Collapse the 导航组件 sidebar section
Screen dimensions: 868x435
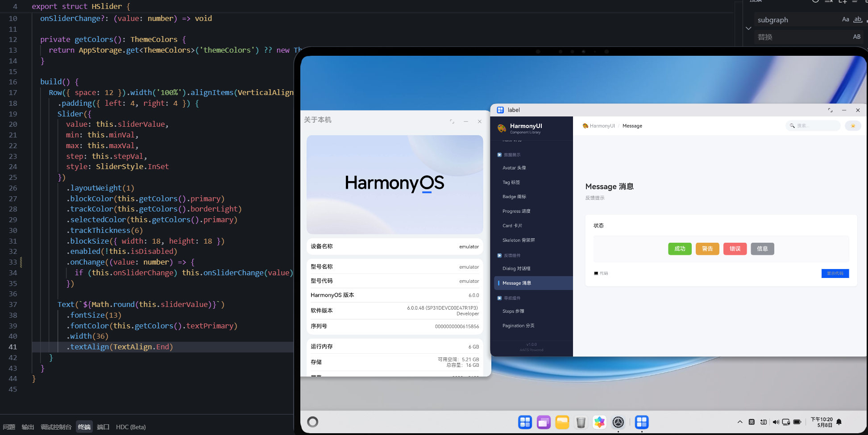(x=508, y=298)
